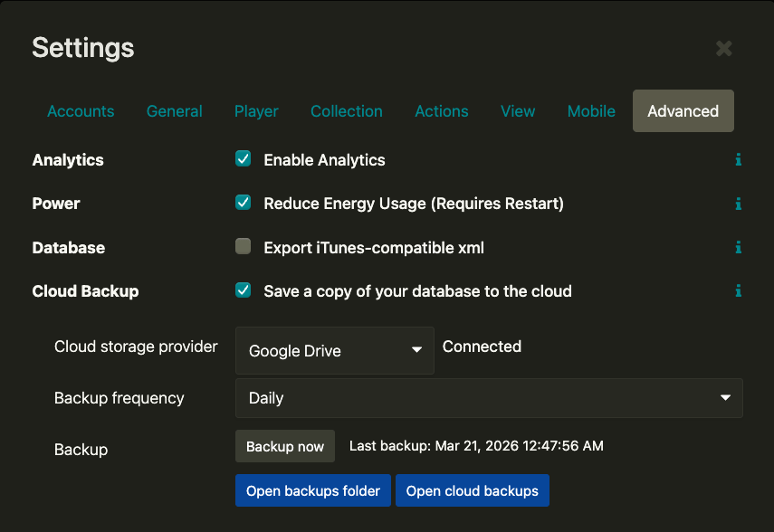The height and width of the screenshot is (532, 774).
Task: Select the Collection tab
Action: [x=347, y=111]
